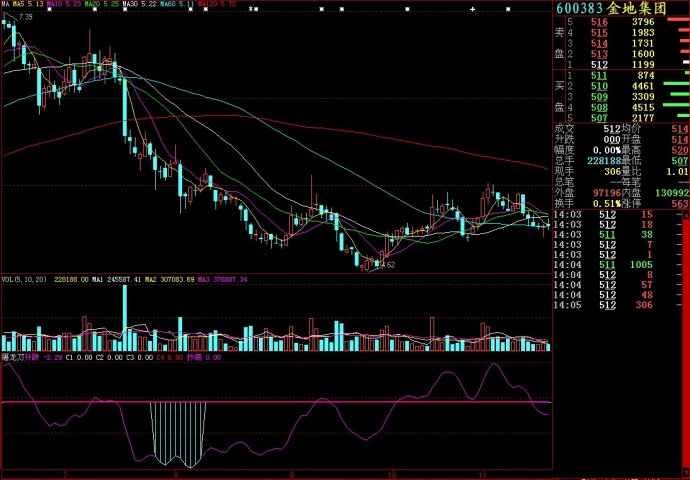Click the red C4 0.00 value
The image size is (690, 480).
(x=169, y=357)
